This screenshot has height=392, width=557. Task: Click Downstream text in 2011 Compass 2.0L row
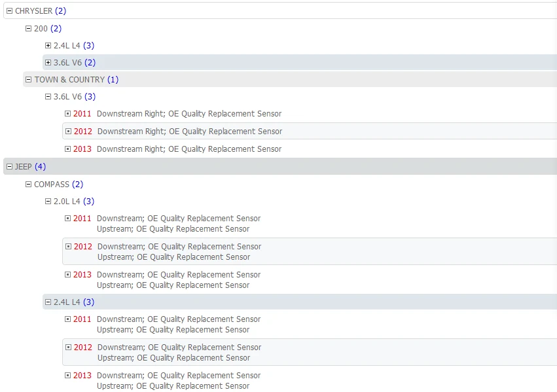179,219
